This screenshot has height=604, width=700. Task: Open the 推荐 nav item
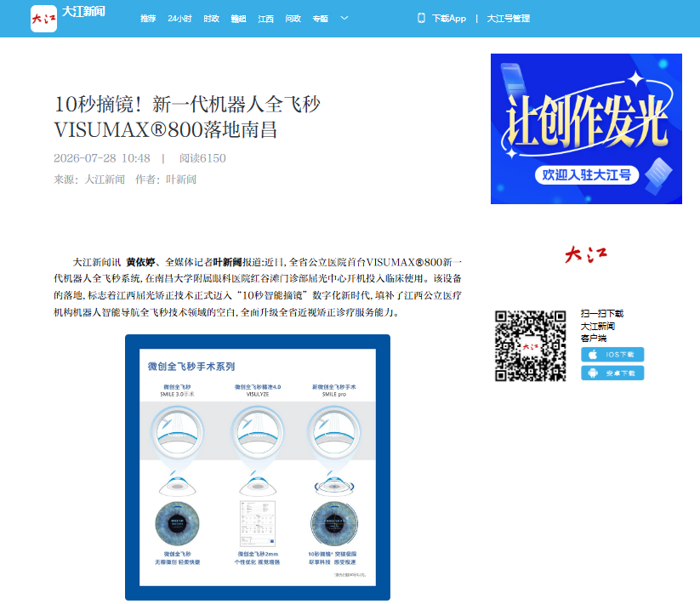[148, 19]
